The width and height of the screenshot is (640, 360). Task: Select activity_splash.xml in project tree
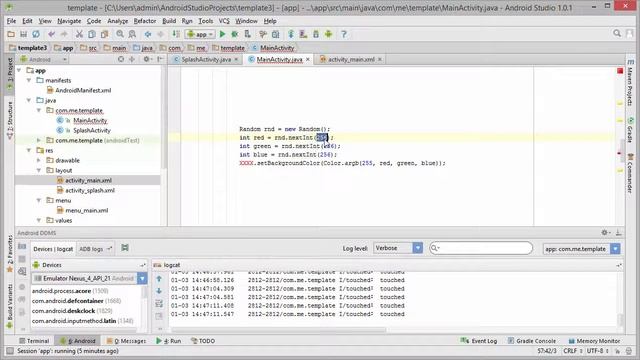click(x=90, y=191)
